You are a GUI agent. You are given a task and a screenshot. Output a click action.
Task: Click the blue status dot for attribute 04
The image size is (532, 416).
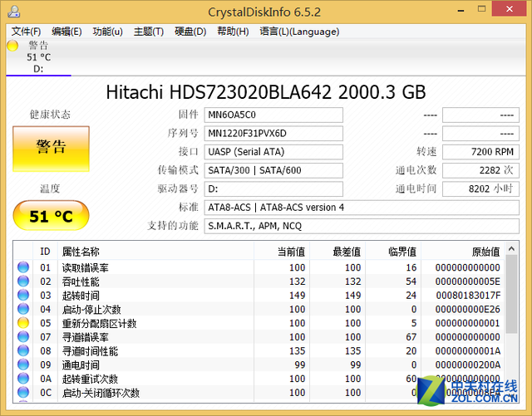click(23, 309)
